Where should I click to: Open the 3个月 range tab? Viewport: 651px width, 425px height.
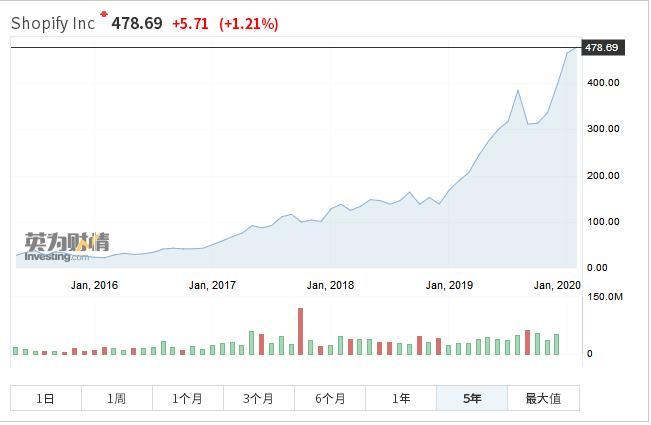pyautogui.click(x=259, y=398)
